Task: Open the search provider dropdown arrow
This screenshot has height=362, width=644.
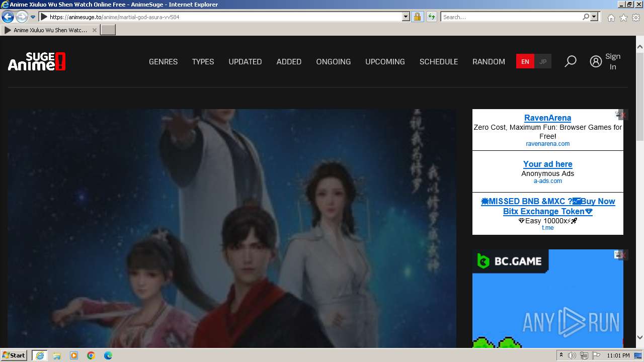Action: click(594, 17)
